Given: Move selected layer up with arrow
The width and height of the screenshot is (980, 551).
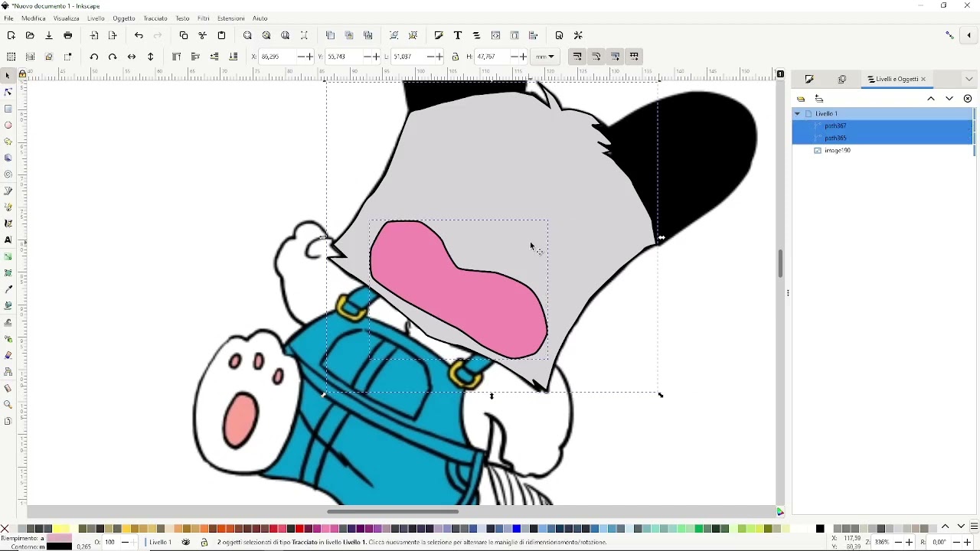Looking at the screenshot, I should (x=932, y=99).
